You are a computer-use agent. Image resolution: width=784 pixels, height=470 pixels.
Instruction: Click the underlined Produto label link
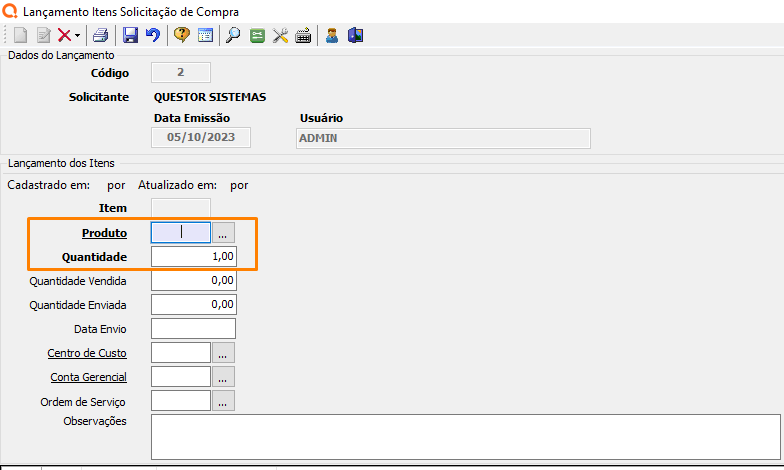coord(104,233)
